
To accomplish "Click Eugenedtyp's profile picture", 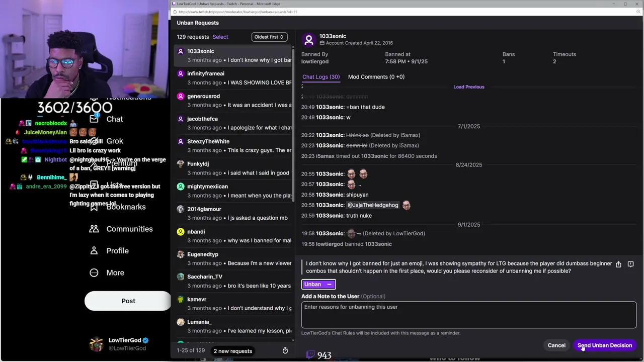I will click(x=181, y=254).
